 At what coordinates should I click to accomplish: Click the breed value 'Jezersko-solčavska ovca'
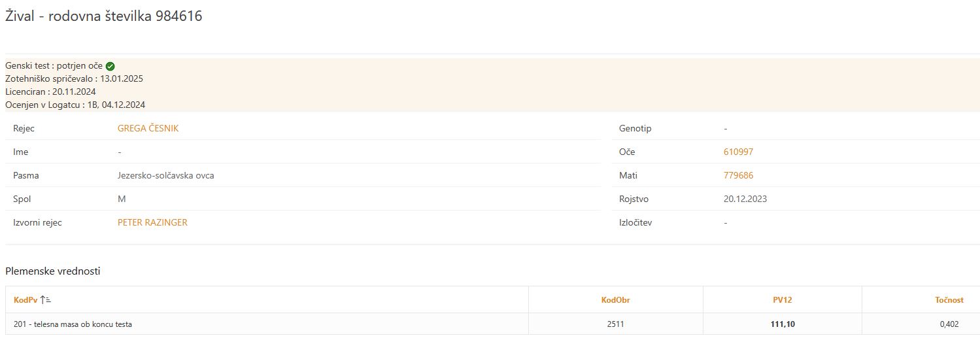165,176
